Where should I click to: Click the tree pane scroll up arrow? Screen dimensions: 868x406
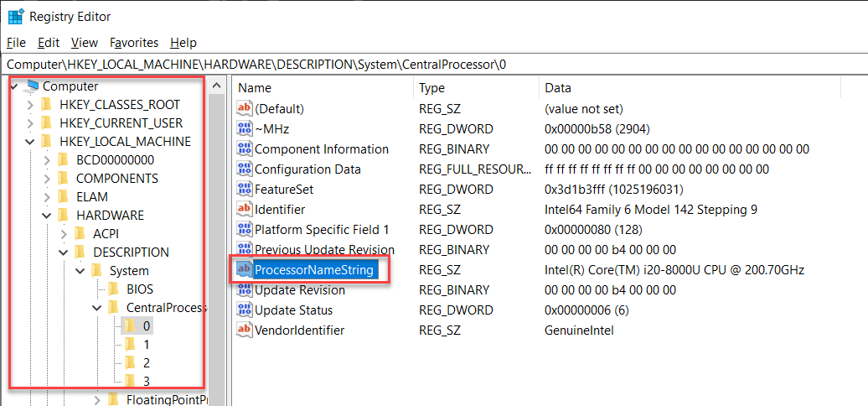tap(217, 86)
